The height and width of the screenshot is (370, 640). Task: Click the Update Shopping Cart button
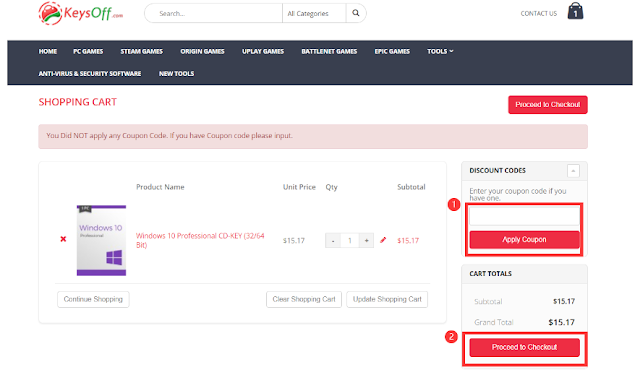[387, 299]
